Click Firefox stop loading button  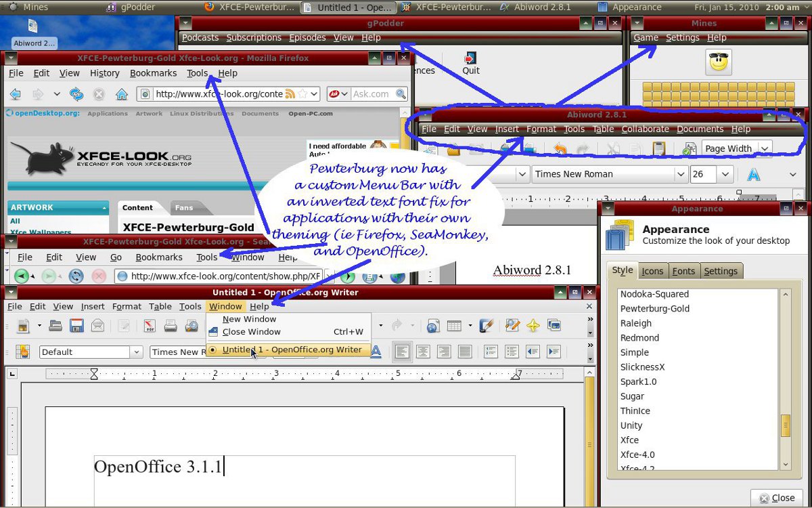99,94
